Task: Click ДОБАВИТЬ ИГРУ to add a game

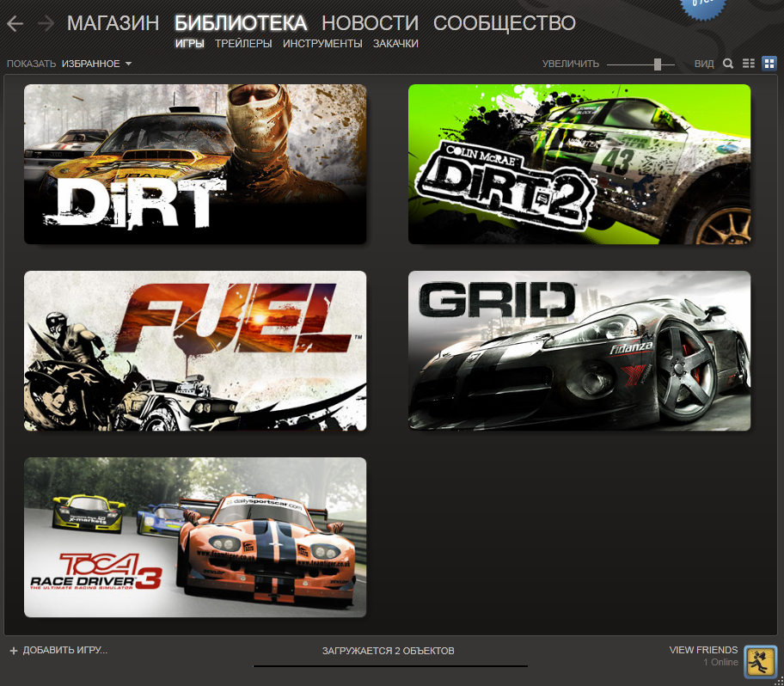Action: (x=65, y=650)
